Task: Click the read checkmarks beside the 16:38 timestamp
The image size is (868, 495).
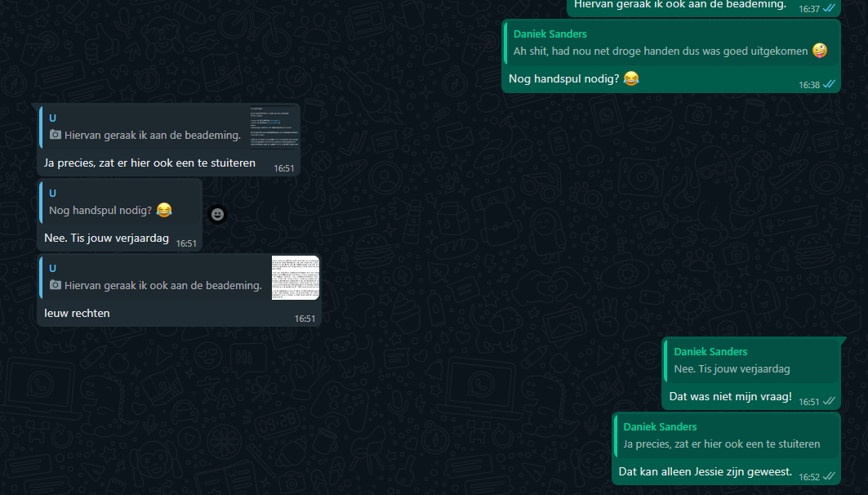Action: (829, 84)
